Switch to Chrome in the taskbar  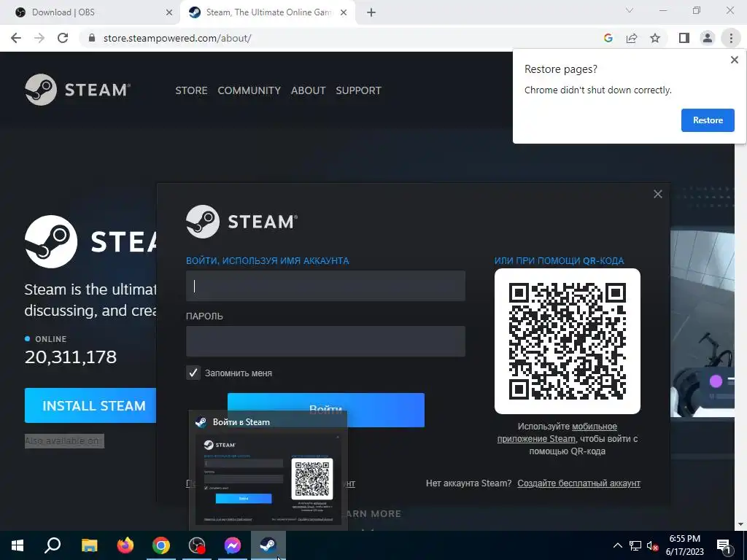coord(161,545)
